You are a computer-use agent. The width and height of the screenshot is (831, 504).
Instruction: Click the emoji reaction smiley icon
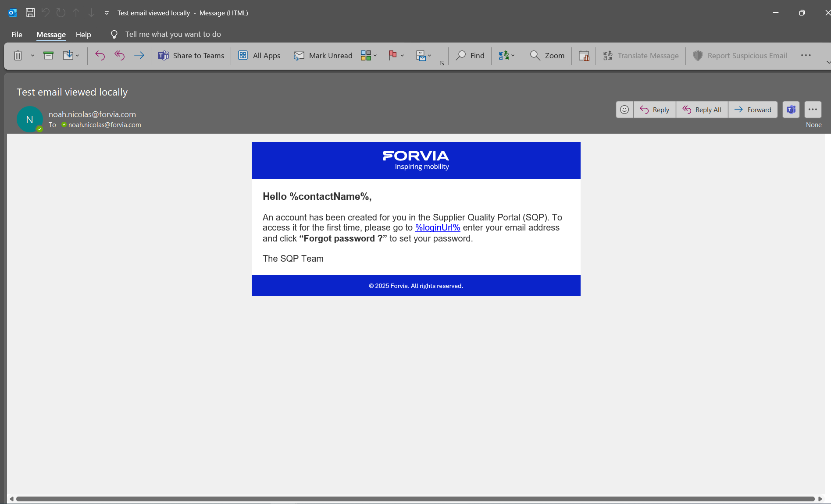click(624, 110)
